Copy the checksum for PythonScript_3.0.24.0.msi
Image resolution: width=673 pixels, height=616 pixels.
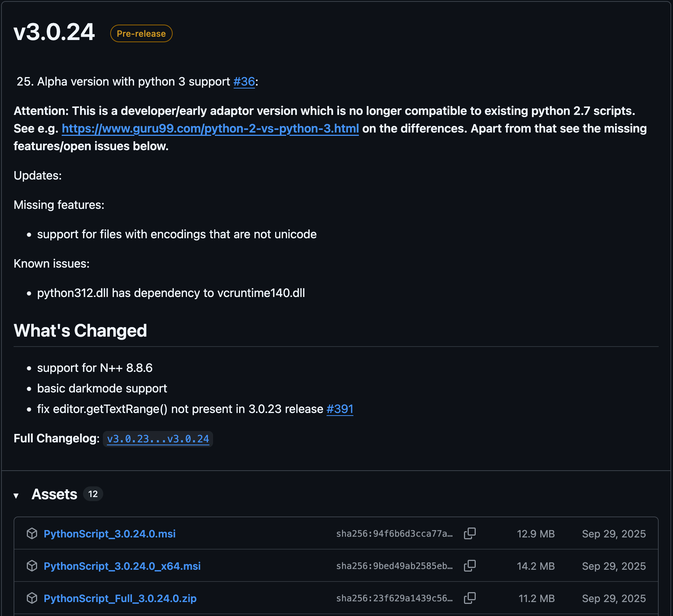[470, 533]
